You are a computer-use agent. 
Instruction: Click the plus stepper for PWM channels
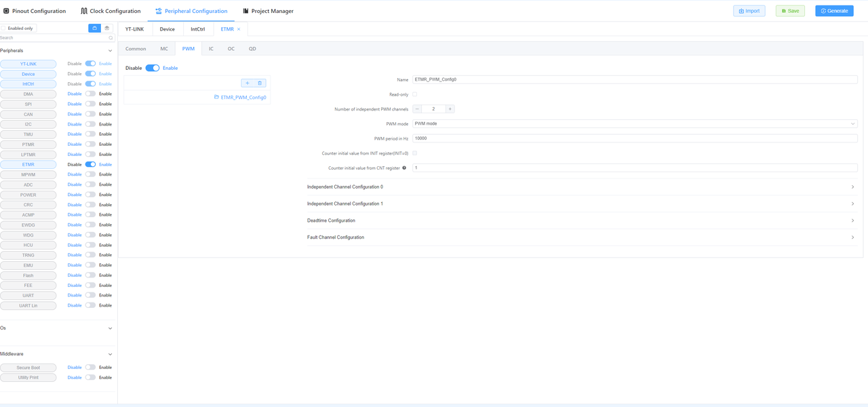[x=450, y=109]
